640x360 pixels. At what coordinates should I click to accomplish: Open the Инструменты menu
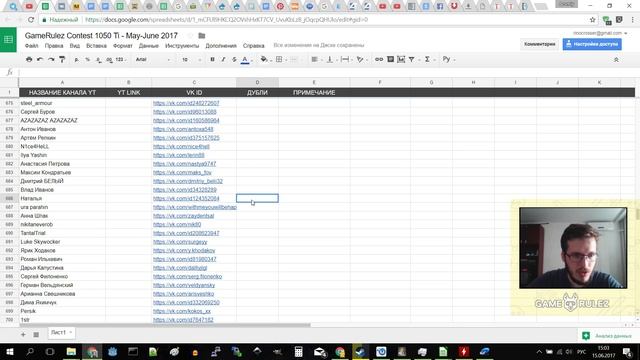182,46
